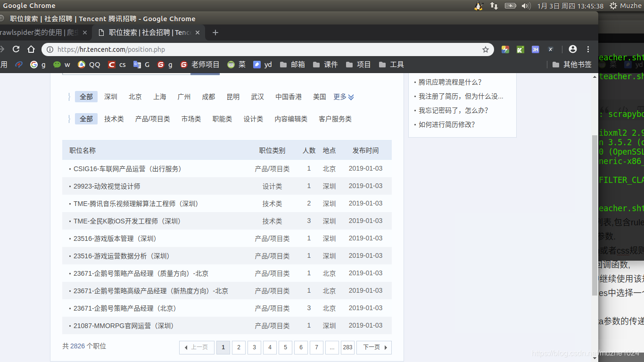Jump to last page 283
644x362 pixels.
coord(347,347)
